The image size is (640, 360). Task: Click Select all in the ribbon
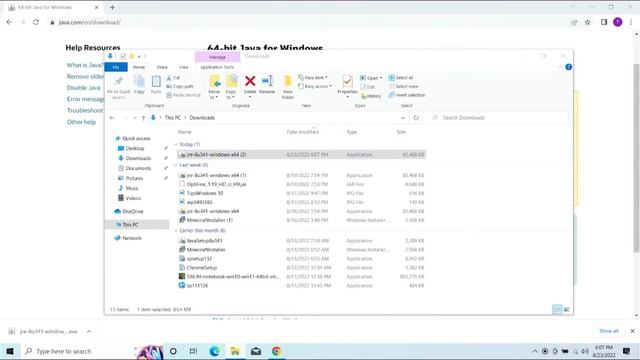point(401,78)
